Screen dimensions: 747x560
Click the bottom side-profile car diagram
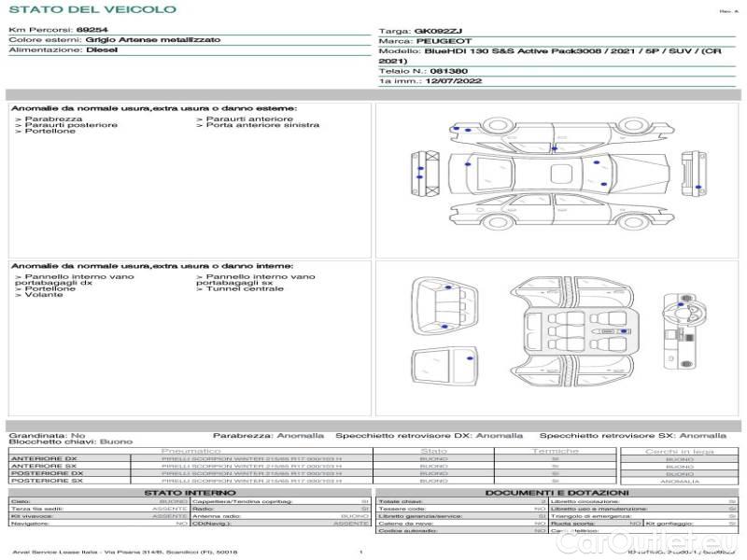560,214
